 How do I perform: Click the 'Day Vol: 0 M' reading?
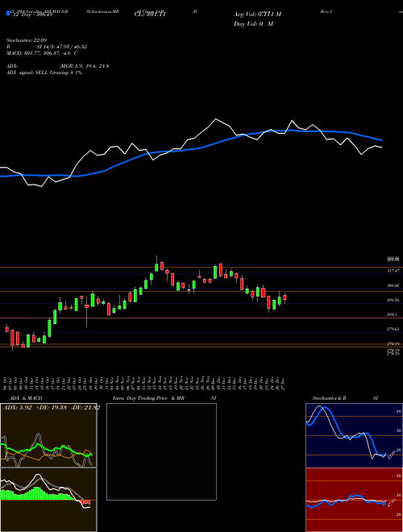[253, 24]
